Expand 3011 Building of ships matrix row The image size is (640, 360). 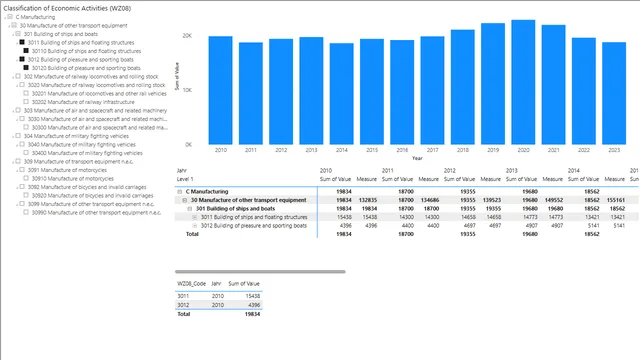point(195,217)
